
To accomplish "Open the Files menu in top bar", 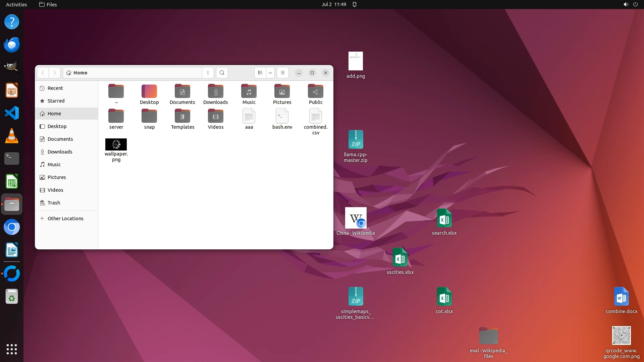I will pos(48,4).
